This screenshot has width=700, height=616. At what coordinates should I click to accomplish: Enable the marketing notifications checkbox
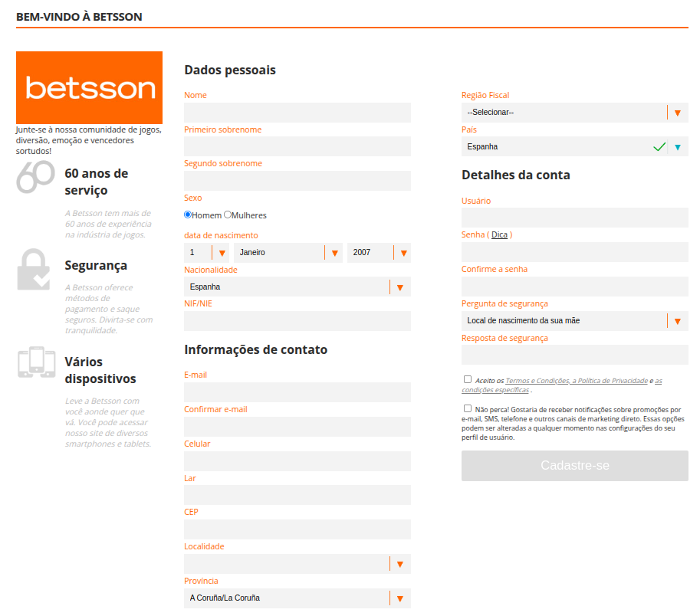(x=467, y=408)
